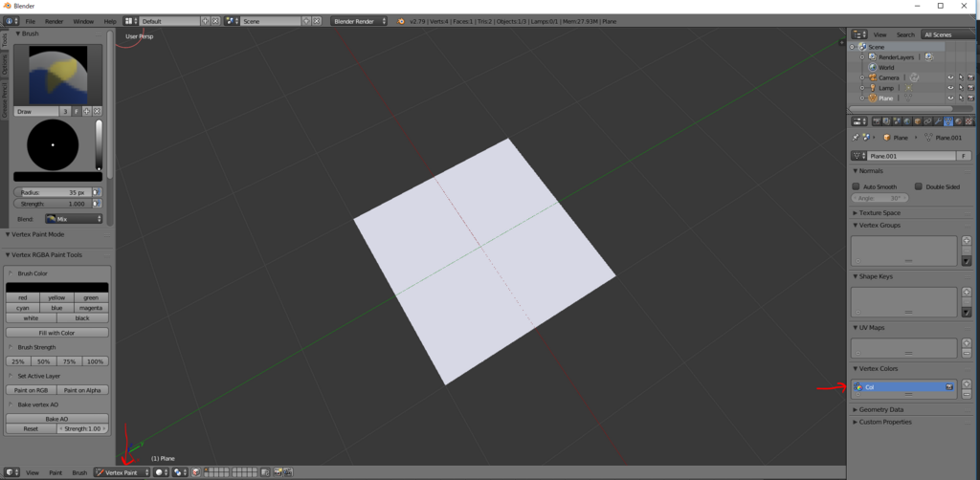Open the File menu
This screenshot has width=980, height=480.
30,21
